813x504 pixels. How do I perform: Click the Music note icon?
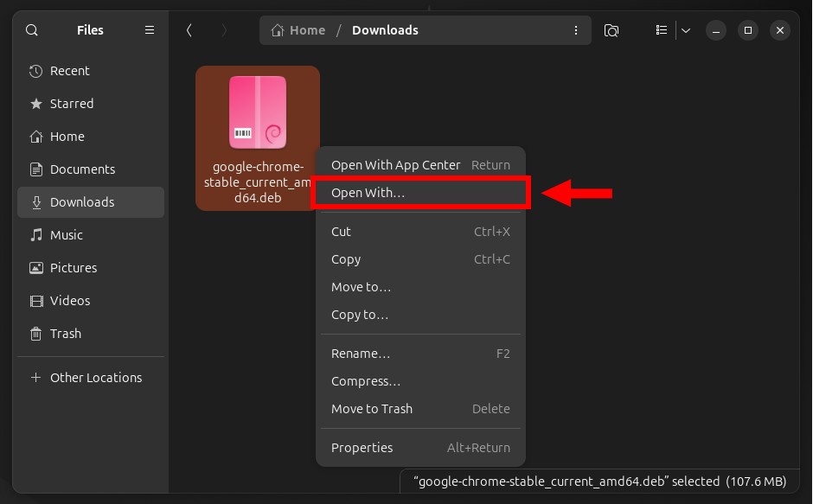35,235
